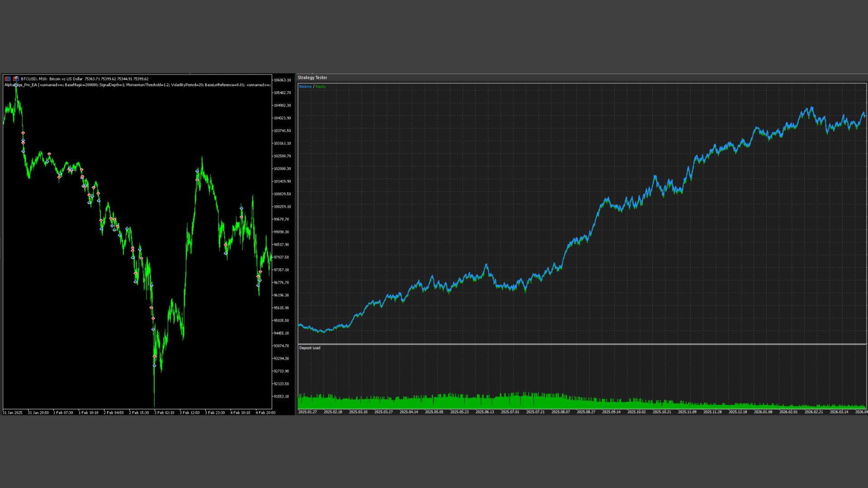
Task: Click the red sell marker near 93294.30 low
Action: [155, 357]
